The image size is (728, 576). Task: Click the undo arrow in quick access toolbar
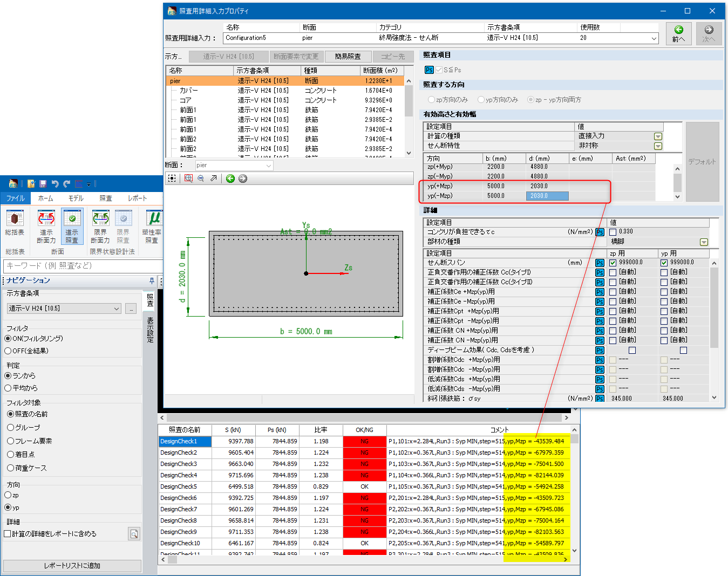pyautogui.click(x=55, y=184)
